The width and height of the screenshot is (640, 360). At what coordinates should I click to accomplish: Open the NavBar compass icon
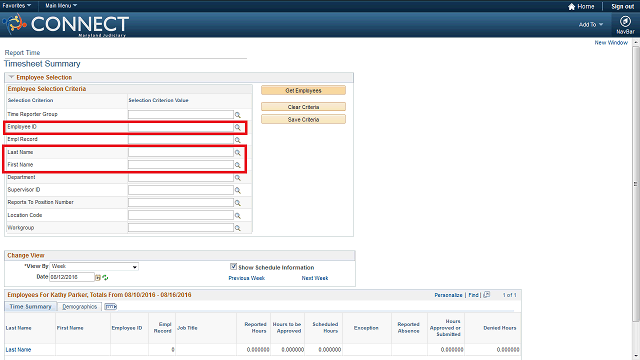625,21
